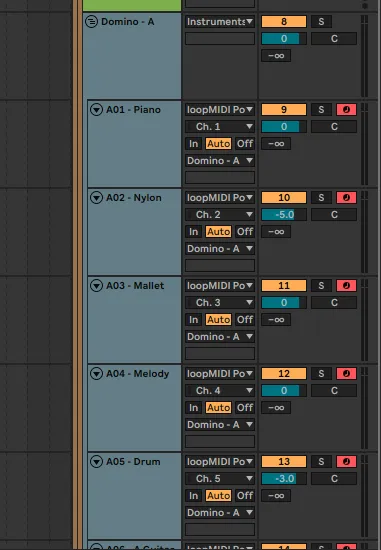Open loopMIDI input dropdown on A04 - Melody
The width and height of the screenshot is (381, 550).
point(220,374)
